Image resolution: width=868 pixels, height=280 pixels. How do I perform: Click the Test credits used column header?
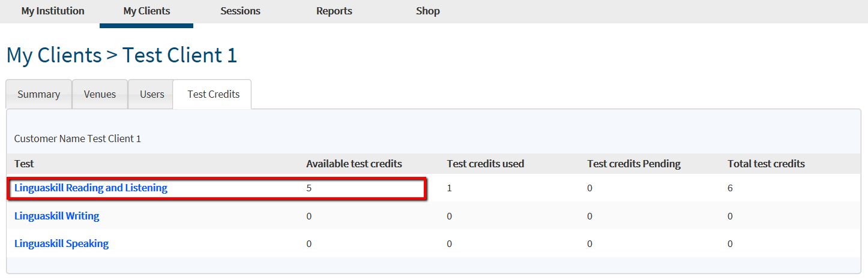tap(486, 164)
